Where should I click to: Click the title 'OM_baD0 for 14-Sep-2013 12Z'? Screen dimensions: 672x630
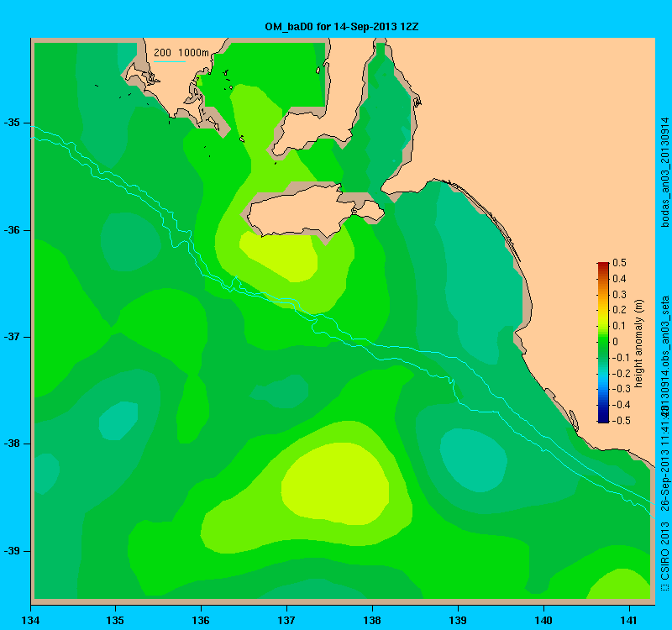coord(342,27)
